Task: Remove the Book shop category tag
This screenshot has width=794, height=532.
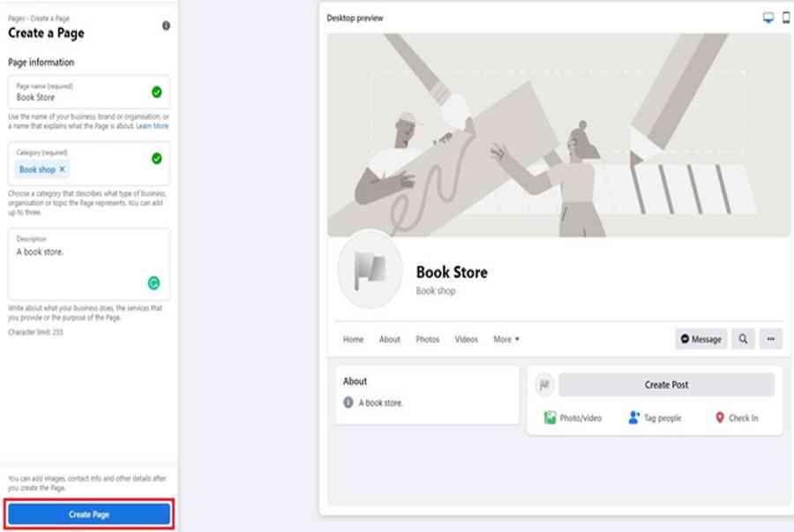Action: 63,169
